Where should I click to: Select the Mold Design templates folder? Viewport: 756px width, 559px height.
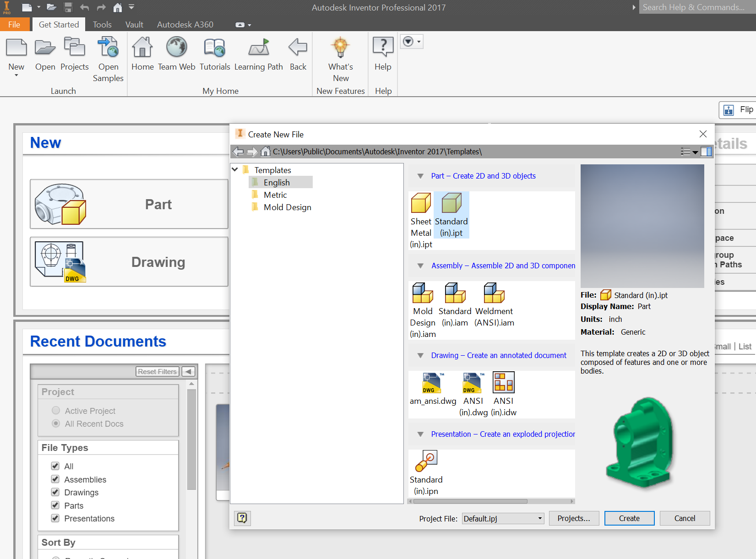(x=287, y=207)
